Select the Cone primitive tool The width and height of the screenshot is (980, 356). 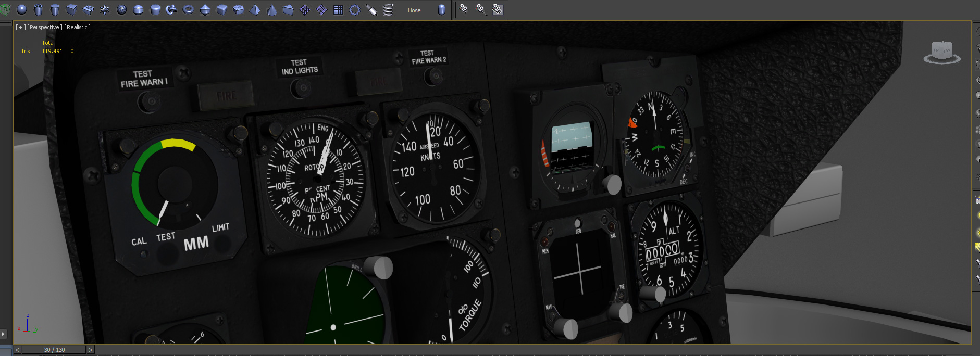(271, 9)
